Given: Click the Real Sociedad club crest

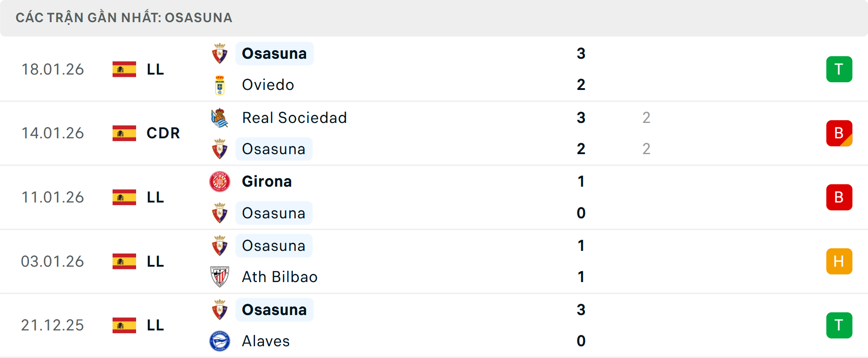Looking at the screenshot, I should 220,118.
